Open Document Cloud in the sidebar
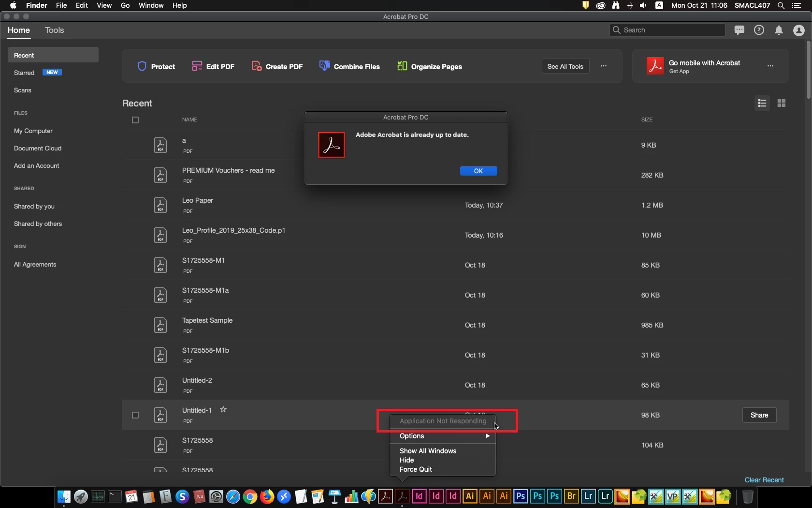Screen dimensions: 812x508 38,148
